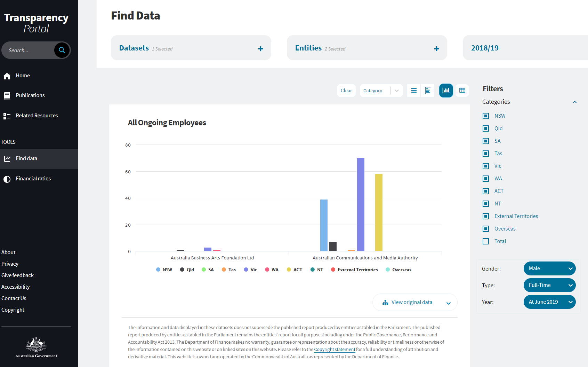Screen dimensions: 588x367
Task: Click the Vic legend color dot
Action: click(x=245, y=270)
